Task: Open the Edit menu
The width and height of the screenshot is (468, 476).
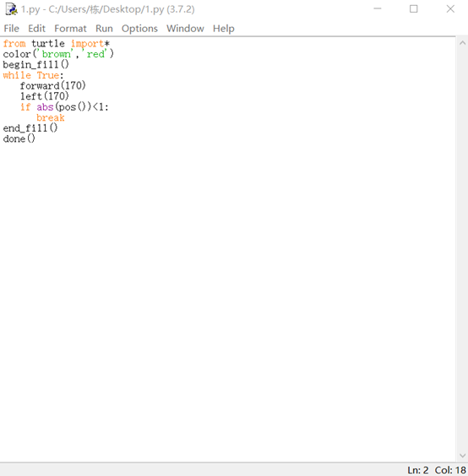Action: point(37,29)
